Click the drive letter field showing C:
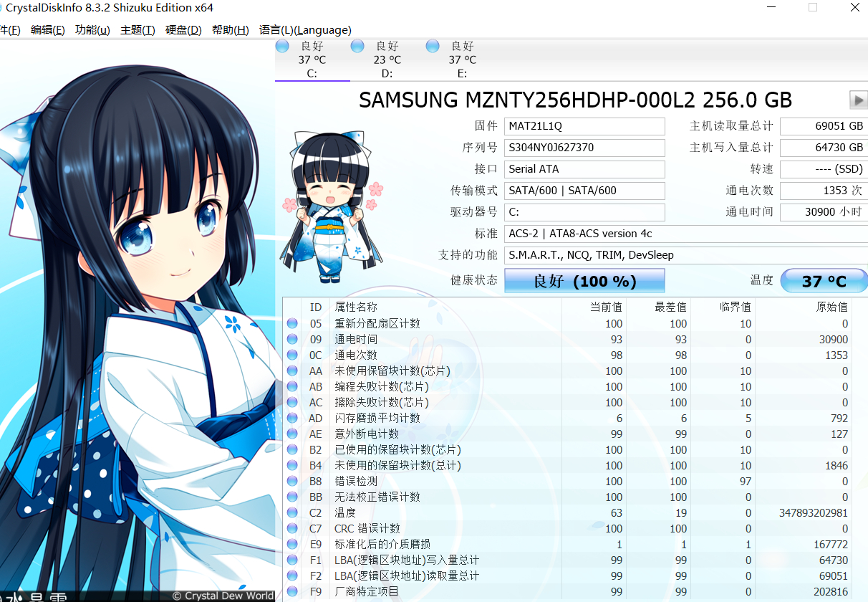This screenshot has height=602, width=868. (x=584, y=212)
